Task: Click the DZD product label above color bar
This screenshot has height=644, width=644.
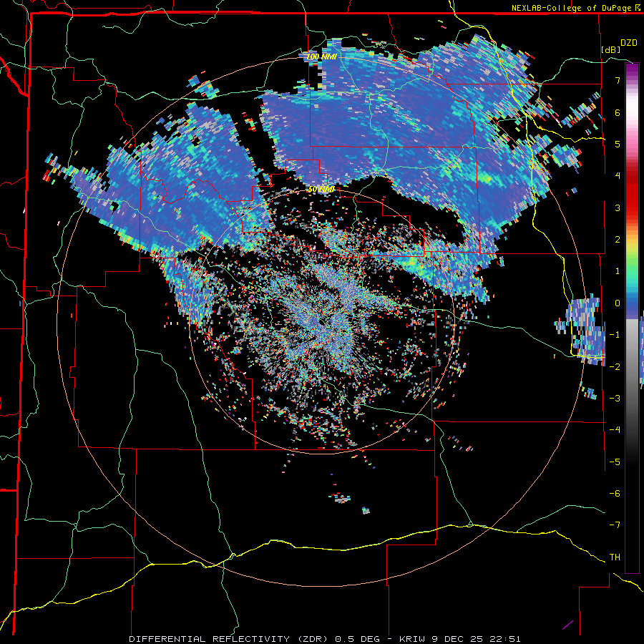Action: coord(629,43)
